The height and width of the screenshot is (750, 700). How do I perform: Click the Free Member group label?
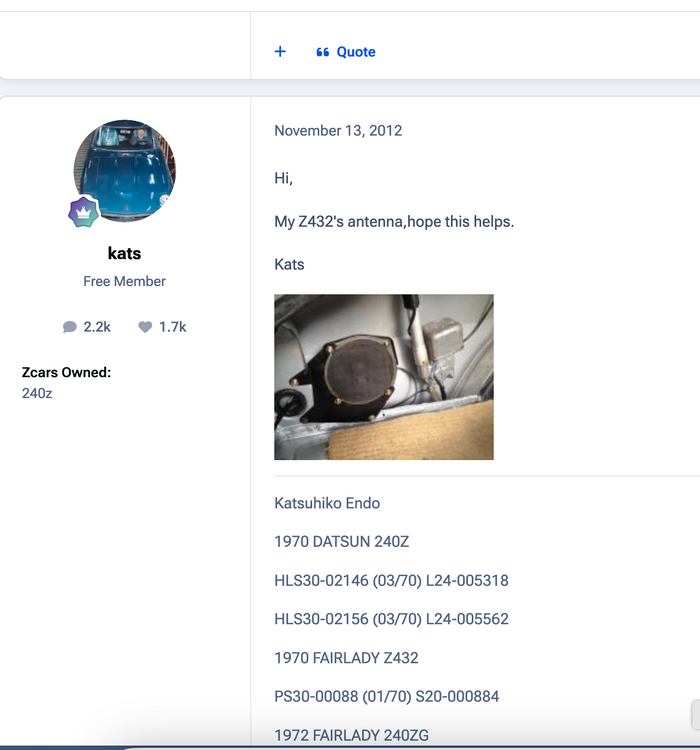[124, 281]
